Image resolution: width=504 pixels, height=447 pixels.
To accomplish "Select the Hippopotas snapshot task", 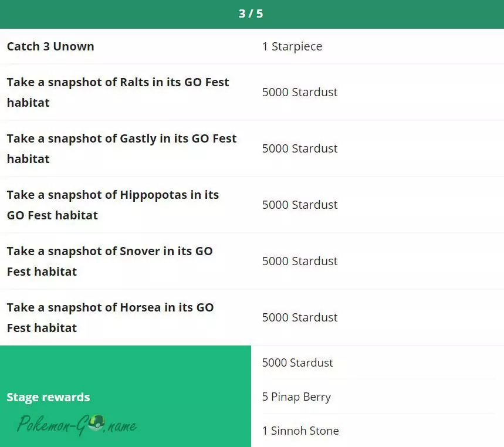I will [113, 205].
